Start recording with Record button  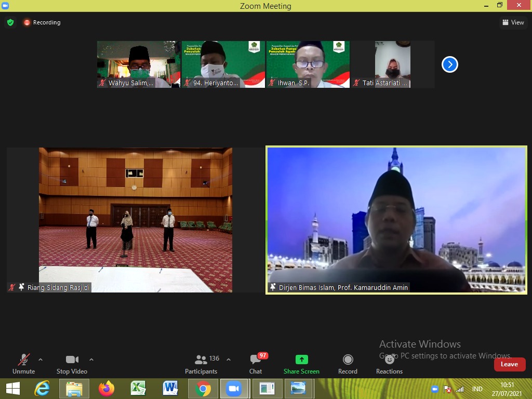coord(348,364)
